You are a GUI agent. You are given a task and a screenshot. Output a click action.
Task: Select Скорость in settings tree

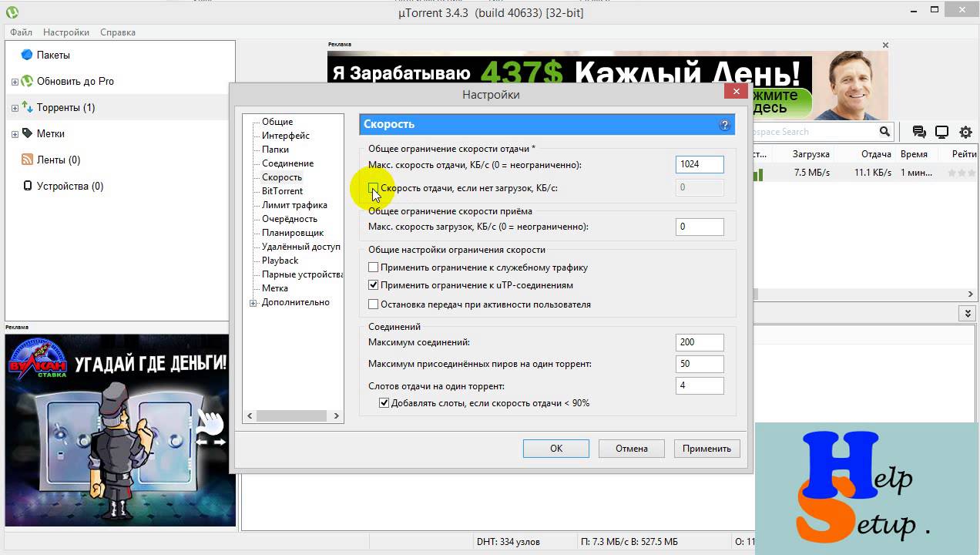(282, 177)
